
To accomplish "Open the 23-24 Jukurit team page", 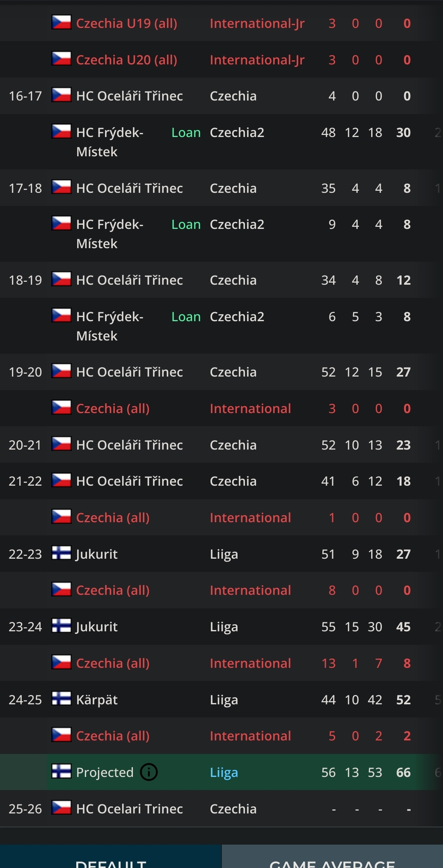I will [97, 627].
